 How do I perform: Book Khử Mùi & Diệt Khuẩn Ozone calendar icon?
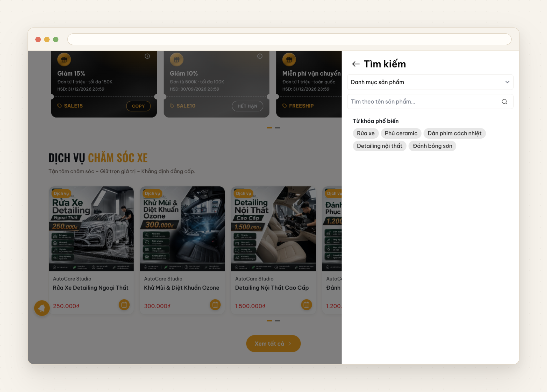[x=215, y=305]
